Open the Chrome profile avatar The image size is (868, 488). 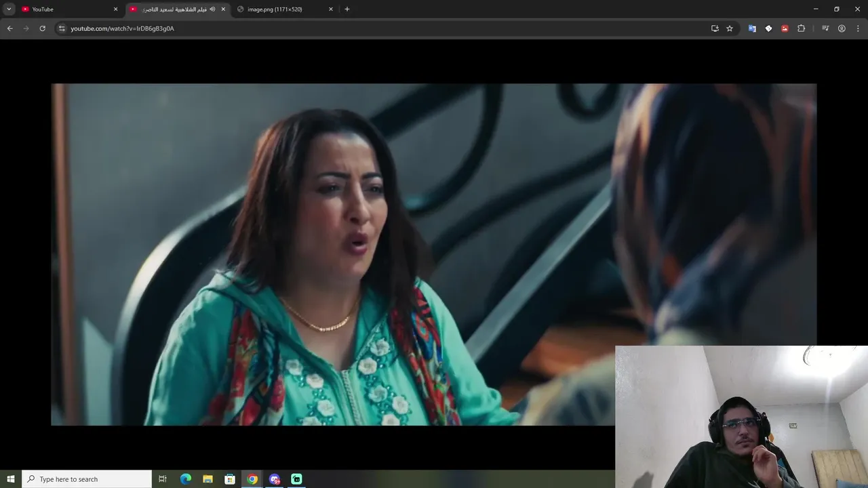(x=842, y=28)
